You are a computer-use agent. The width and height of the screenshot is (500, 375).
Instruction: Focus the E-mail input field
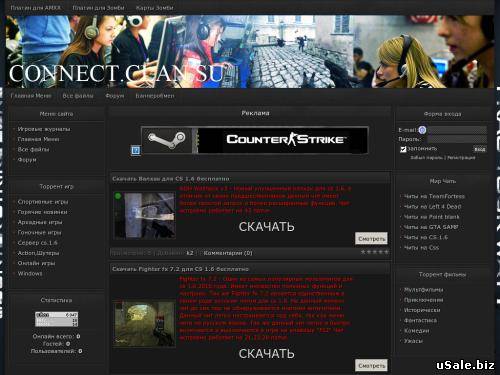pos(457,130)
